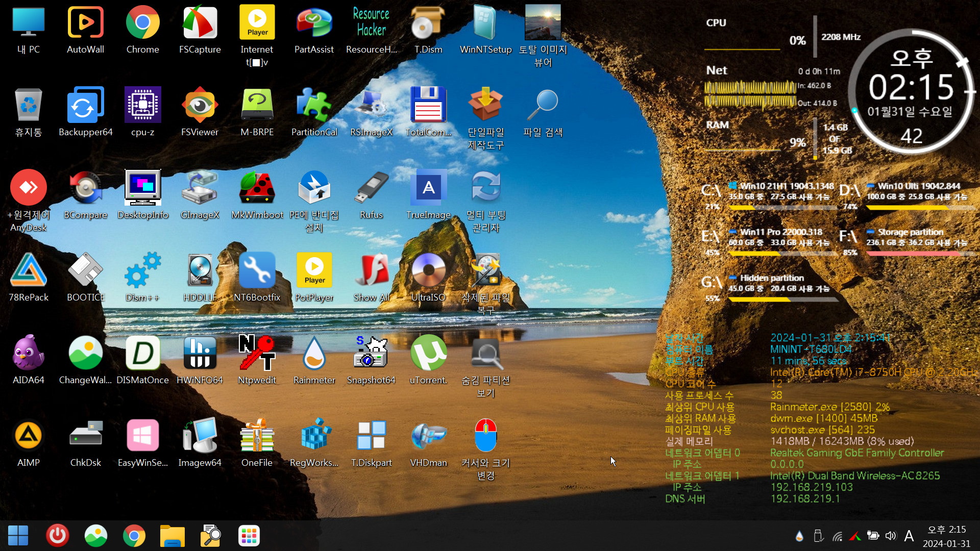Open the cpu-z icon
This screenshot has width=980, height=551.
[142, 112]
